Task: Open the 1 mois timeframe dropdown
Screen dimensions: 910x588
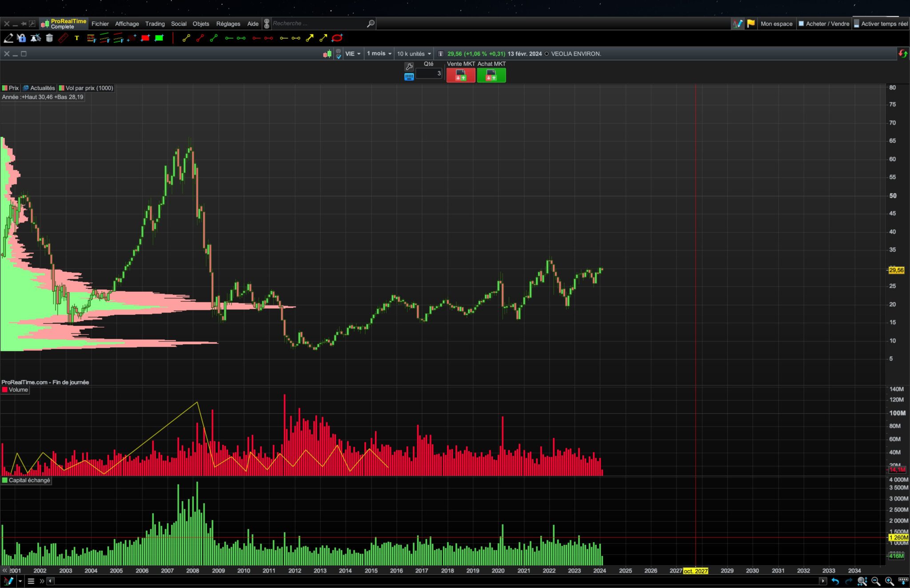Action: point(379,54)
